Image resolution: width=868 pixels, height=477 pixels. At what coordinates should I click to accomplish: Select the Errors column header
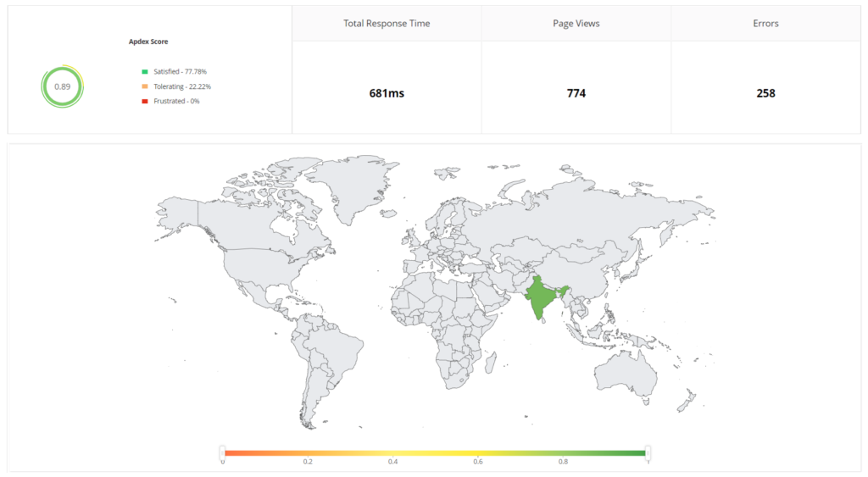tap(765, 24)
